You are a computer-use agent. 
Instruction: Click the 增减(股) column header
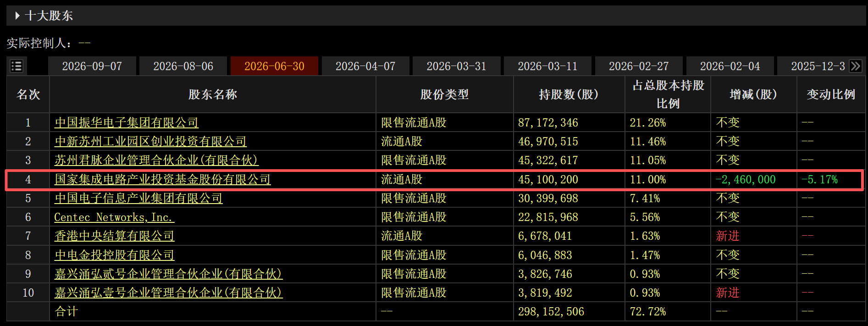point(753,94)
